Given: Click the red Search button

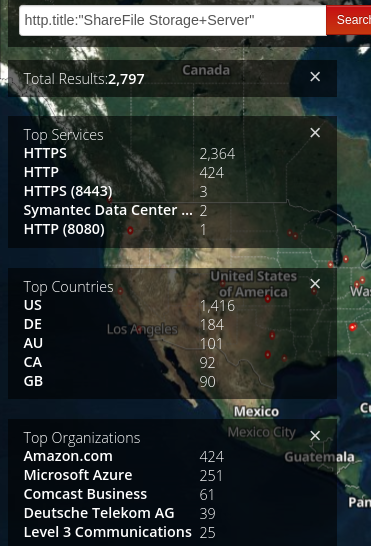Looking at the screenshot, I should (349, 20).
